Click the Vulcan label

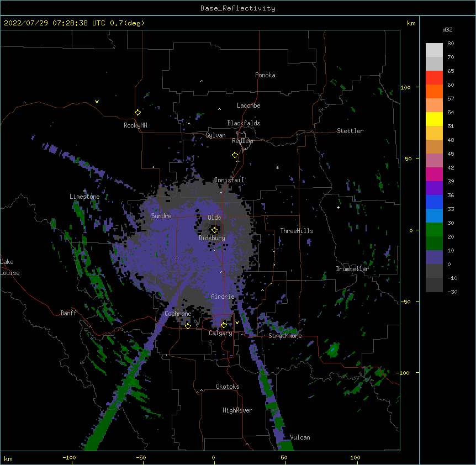[x=300, y=437]
